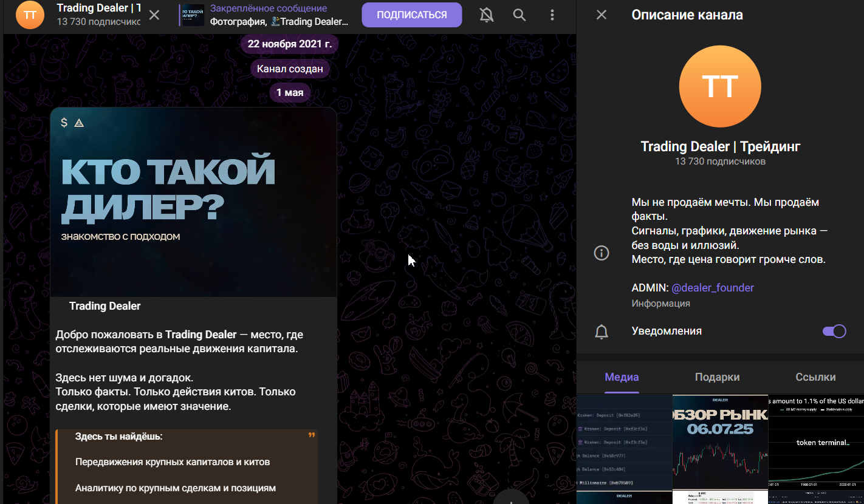
Task: Close the channel description panel
Action: pos(602,15)
